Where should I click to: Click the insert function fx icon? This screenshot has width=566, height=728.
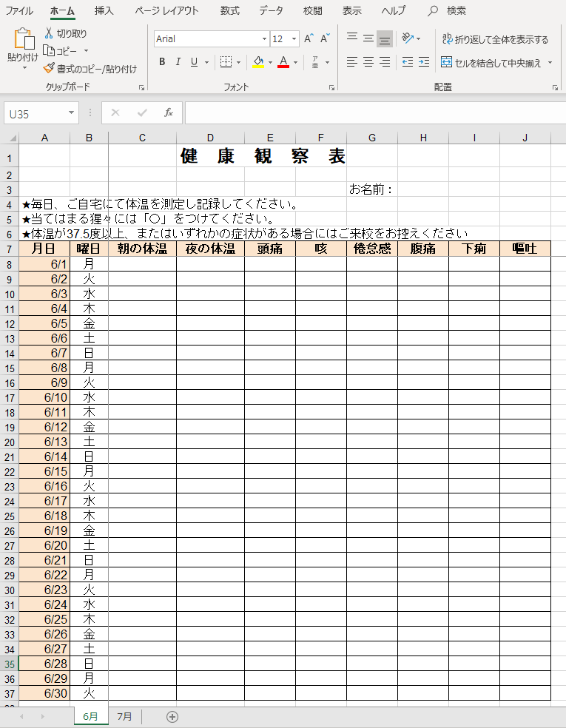[x=169, y=112]
